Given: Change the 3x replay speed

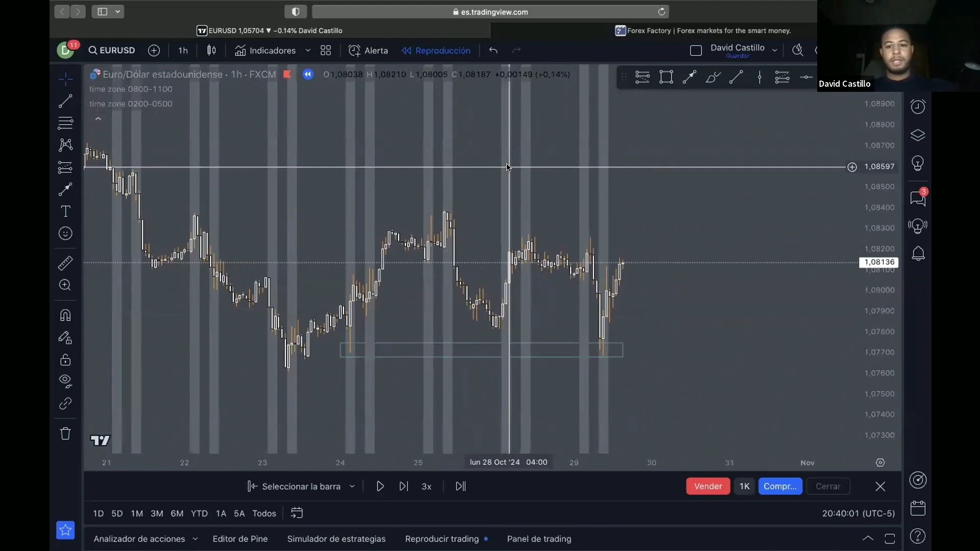Looking at the screenshot, I should [x=427, y=487].
